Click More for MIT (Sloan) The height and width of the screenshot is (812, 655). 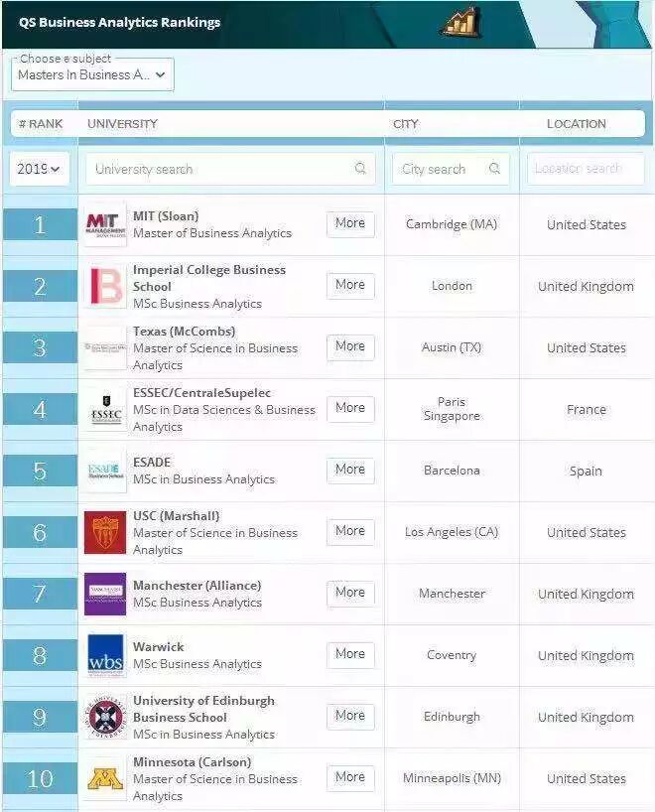[x=350, y=223]
